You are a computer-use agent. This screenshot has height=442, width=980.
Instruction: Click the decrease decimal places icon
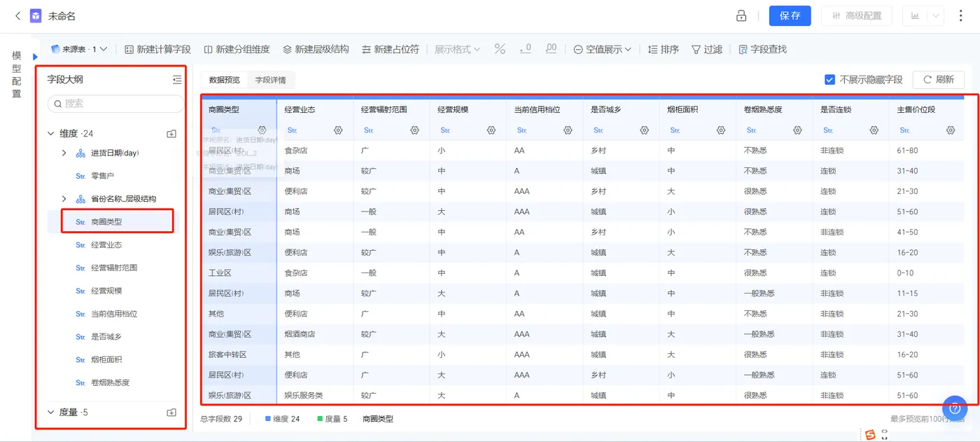tap(525, 49)
